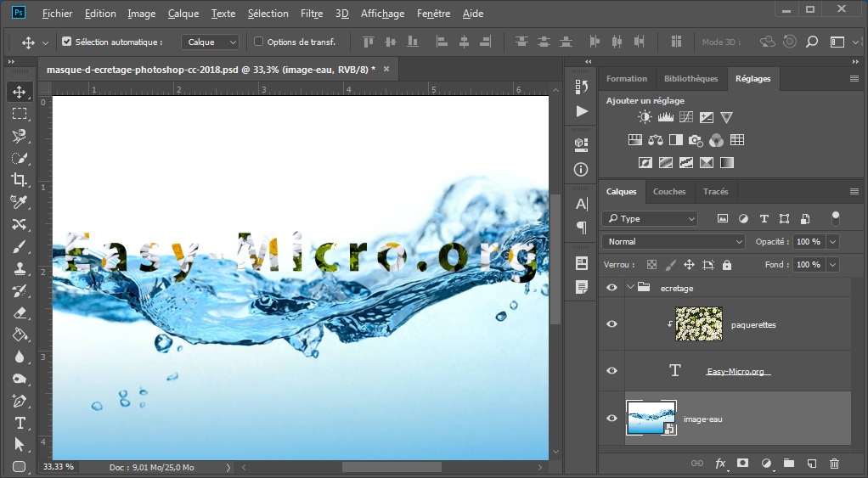Select the Quick Selection tool
The height and width of the screenshot is (478, 868).
tap(20, 158)
